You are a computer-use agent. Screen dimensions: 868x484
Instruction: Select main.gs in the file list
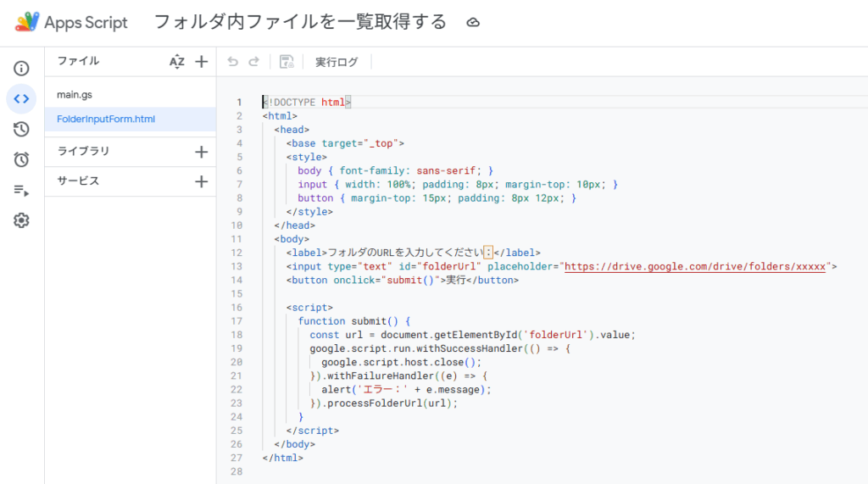point(75,94)
